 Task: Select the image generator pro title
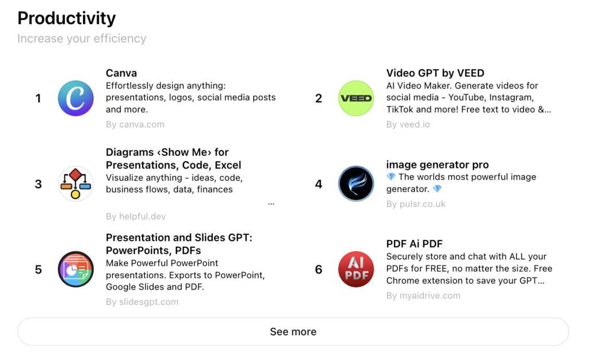click(x=437, y=164)
